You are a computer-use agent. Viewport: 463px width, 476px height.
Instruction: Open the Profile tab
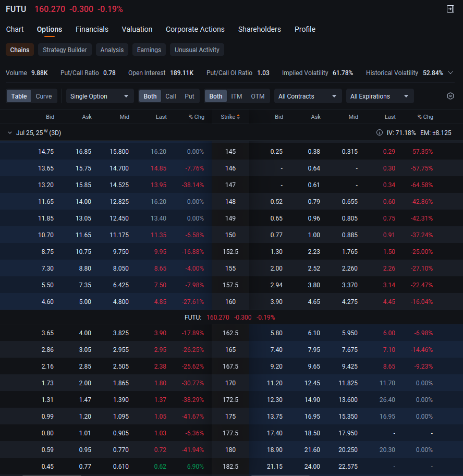click(x=305, y=29)
